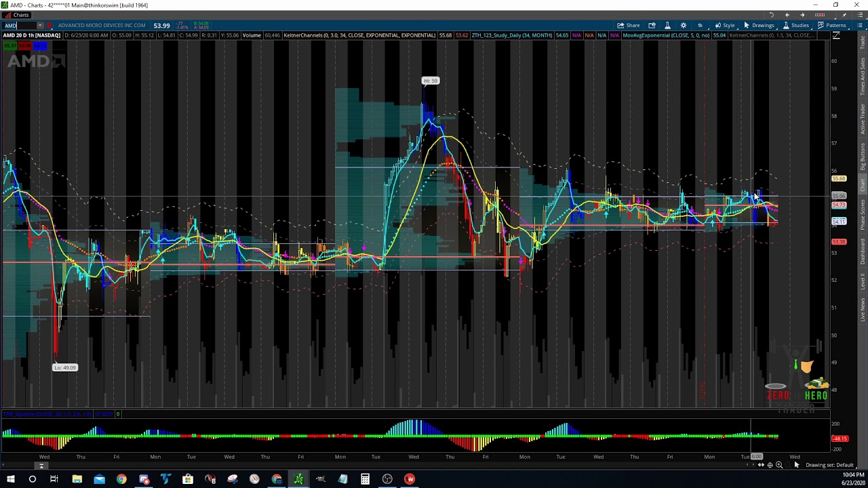Click the red 53.96 price box
868x488 pixels.
point(24,45)
